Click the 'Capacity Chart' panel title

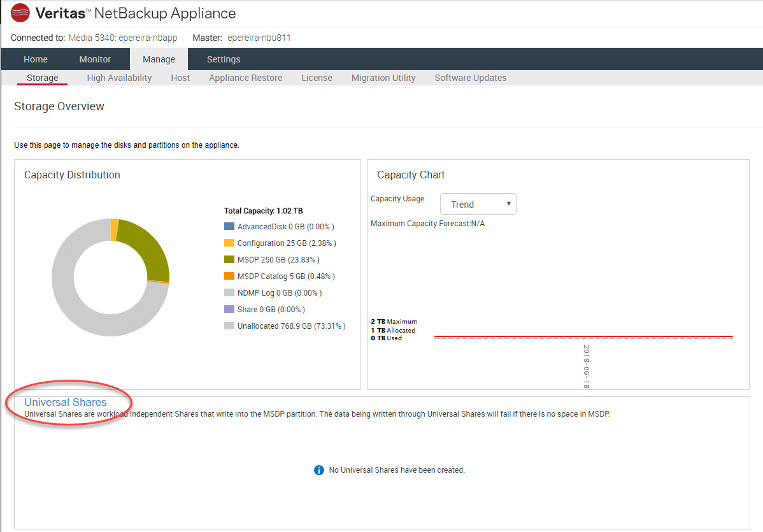coord(411,175)
